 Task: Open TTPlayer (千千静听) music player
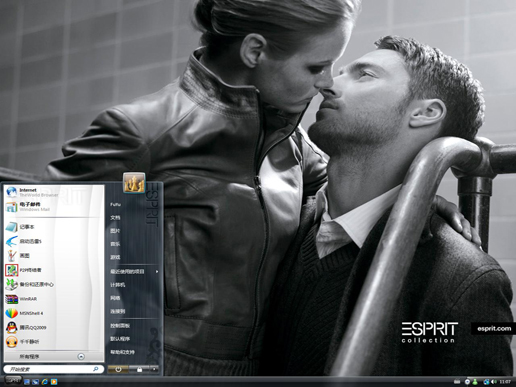pos(53,342)
